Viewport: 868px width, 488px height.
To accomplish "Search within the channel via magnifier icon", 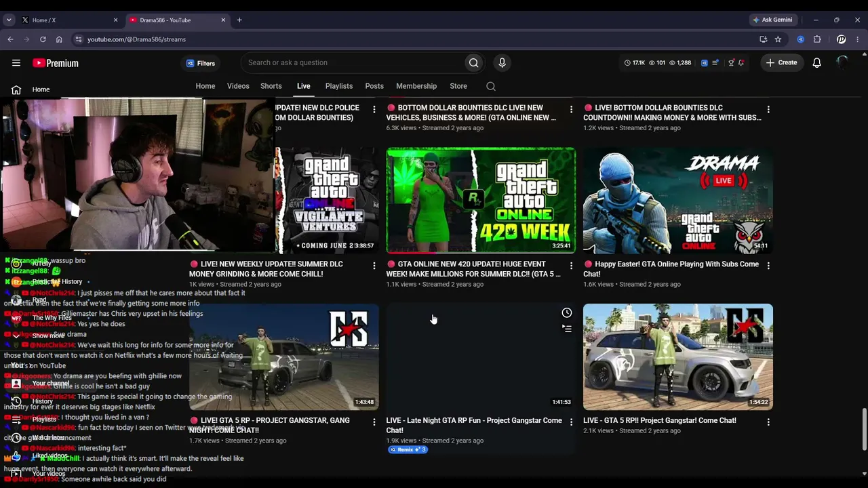I will [491, 86].
